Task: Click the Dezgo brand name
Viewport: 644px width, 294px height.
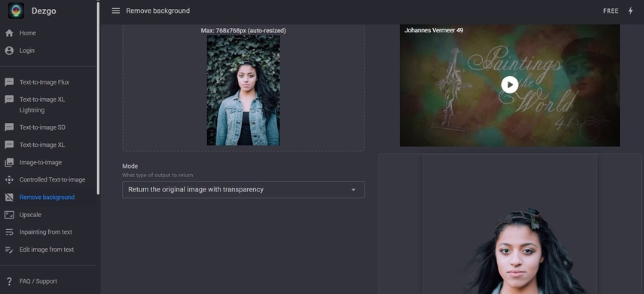Action: coord(44,11)
